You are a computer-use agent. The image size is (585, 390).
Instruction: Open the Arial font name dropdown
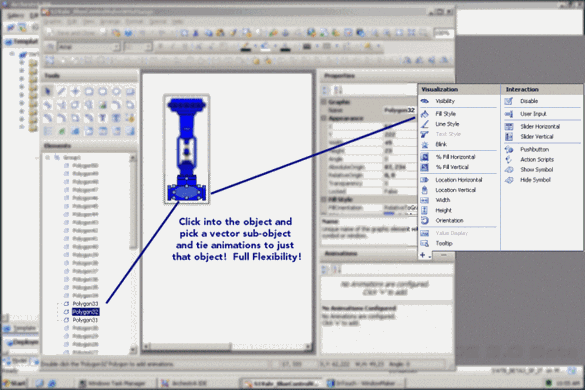point(116,47)
